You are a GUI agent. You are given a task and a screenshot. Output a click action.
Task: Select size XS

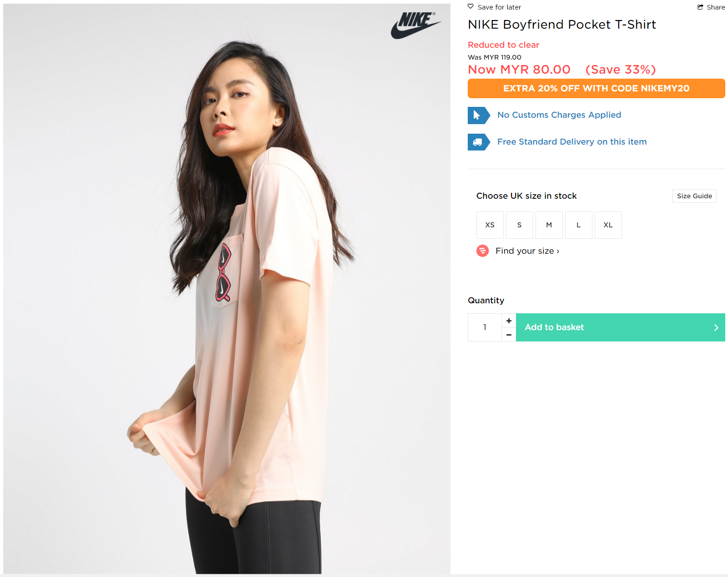pos(490,225)
